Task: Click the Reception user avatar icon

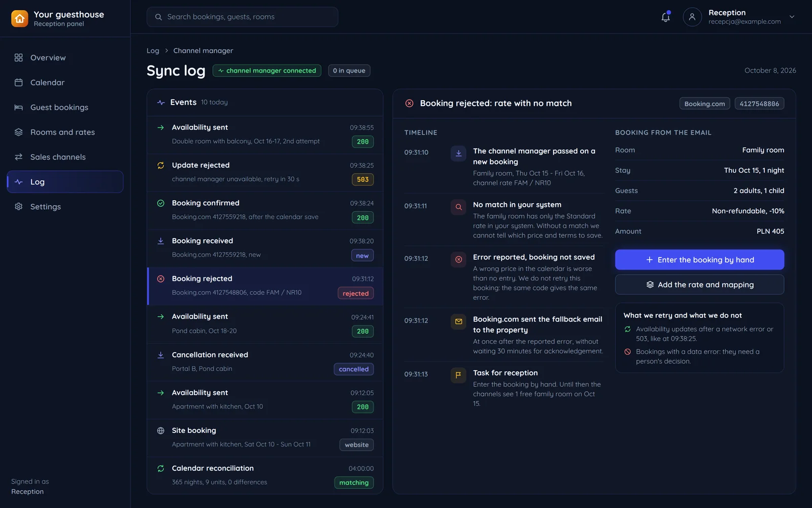Action: tap(692, 17)
